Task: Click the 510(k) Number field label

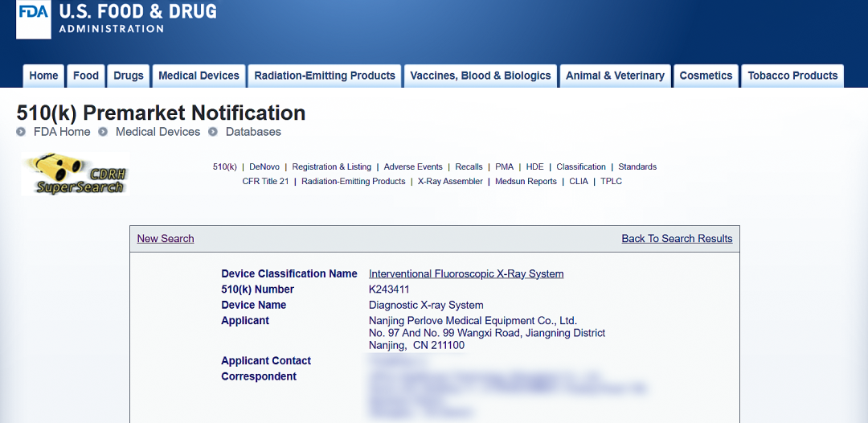Action: click(257, 290)
